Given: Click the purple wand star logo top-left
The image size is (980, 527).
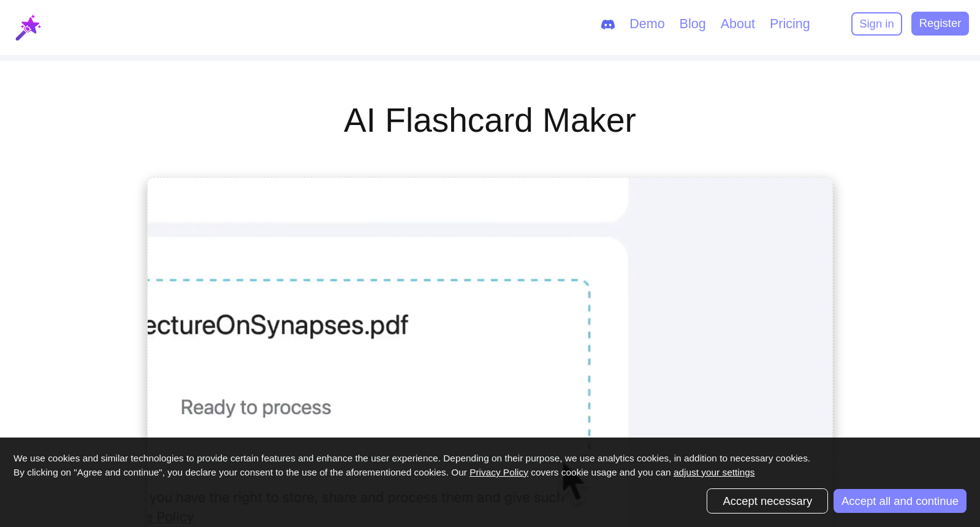Looking at the screenshot, I should click(29, 27).
